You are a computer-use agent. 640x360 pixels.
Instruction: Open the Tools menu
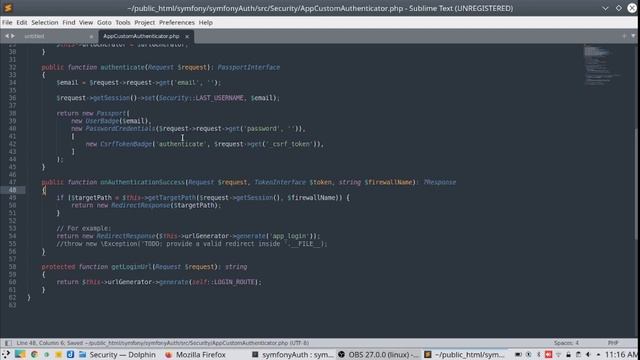pyautogui.click(x=122, y=22)
